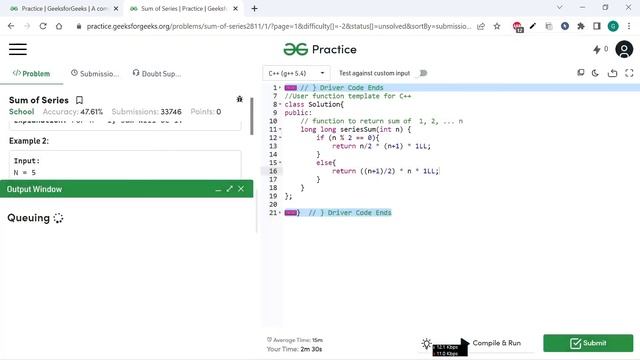640x360 pixels.
Task: Fold the if block at line 12
Action: coord(280,138)
